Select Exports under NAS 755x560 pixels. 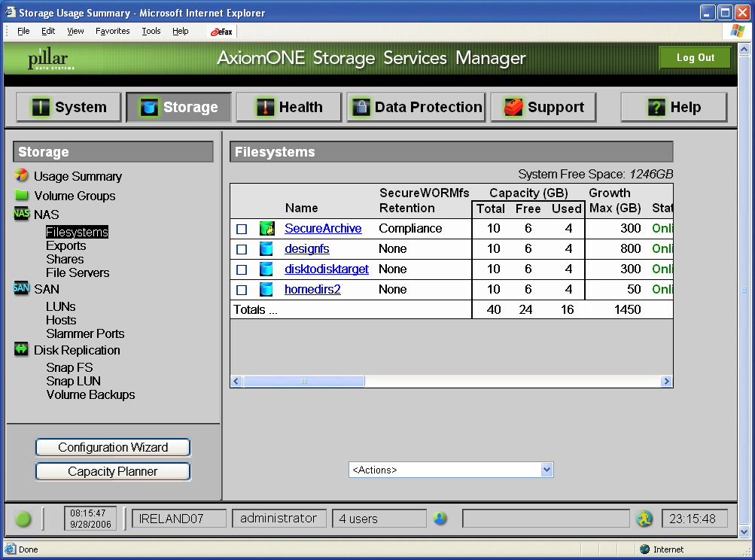66,245
